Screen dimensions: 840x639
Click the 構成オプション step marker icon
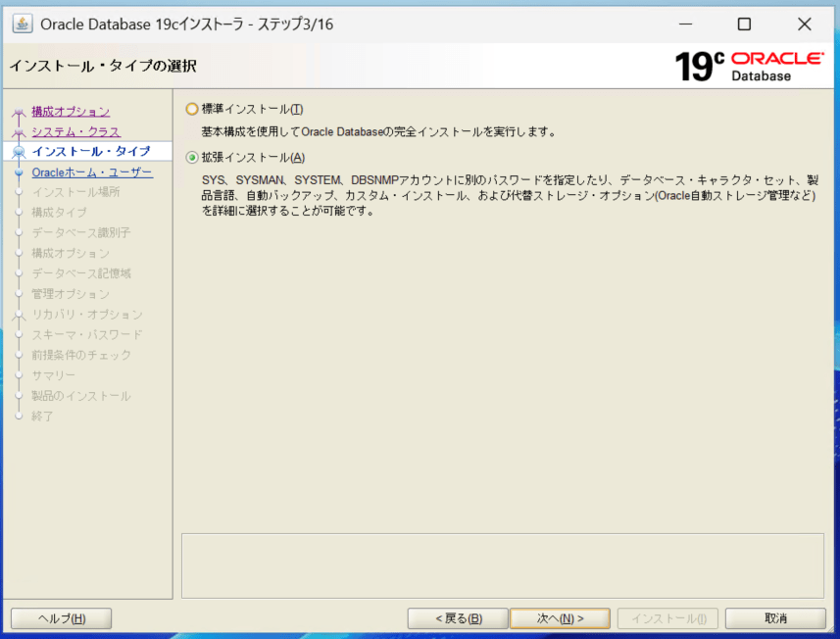click(19, 113)
